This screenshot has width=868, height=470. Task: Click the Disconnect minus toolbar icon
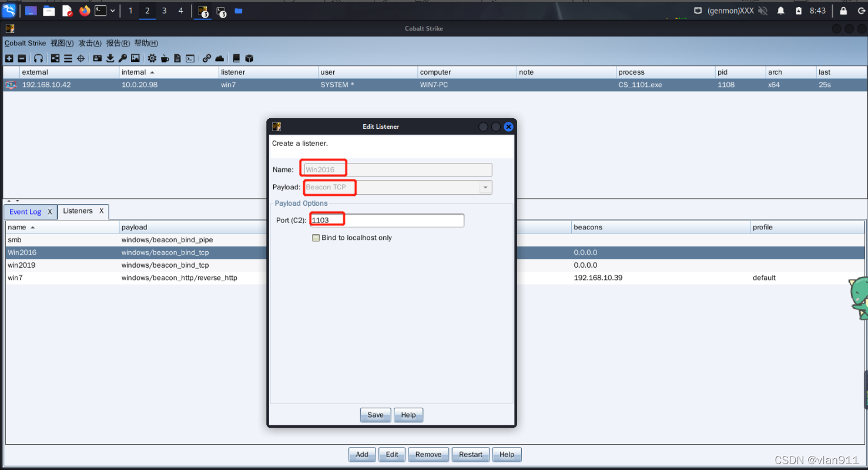[x=22, y=58]
